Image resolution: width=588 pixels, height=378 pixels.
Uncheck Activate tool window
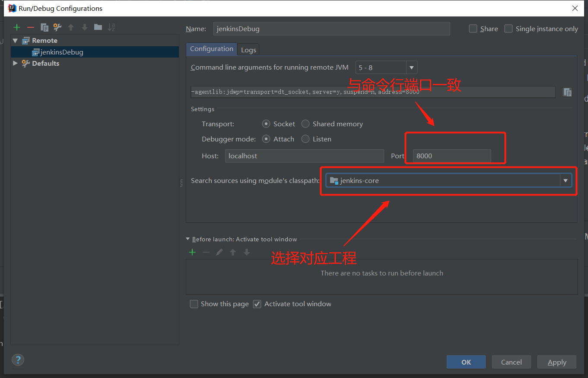click(257, 304)
